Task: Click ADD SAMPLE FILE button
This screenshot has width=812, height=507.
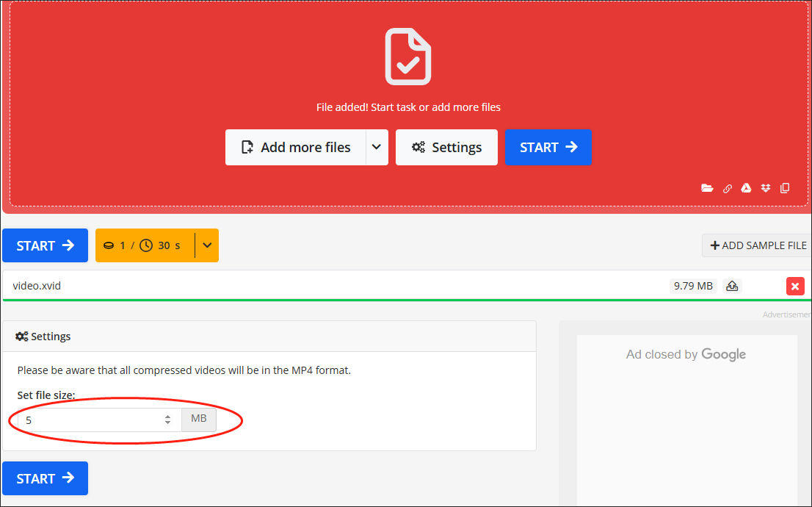Action: coord(757,245)
